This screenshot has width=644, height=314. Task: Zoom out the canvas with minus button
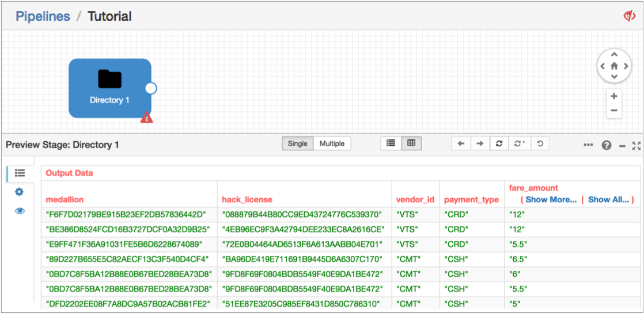[614, 111]
